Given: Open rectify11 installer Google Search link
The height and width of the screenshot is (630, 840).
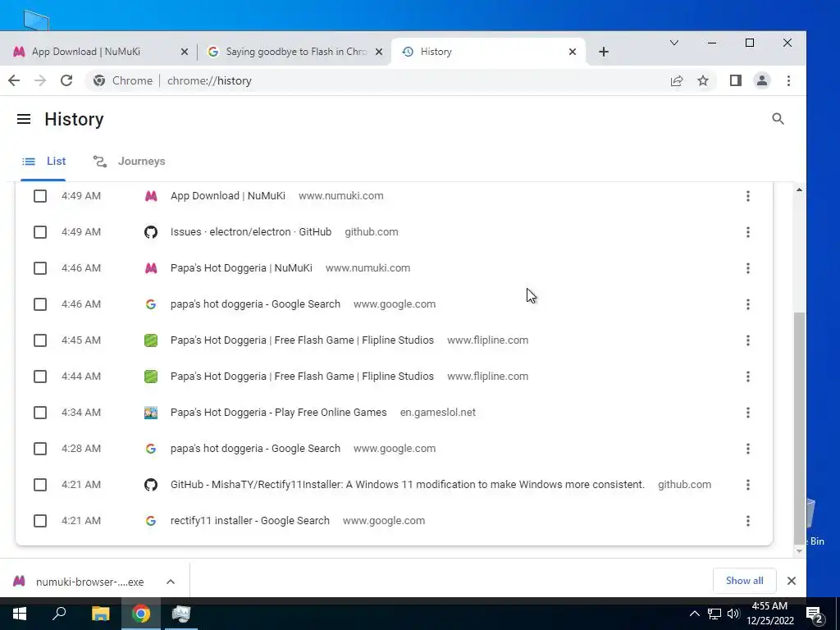Looking at the screenshot, I should click(x=249, y=521).
